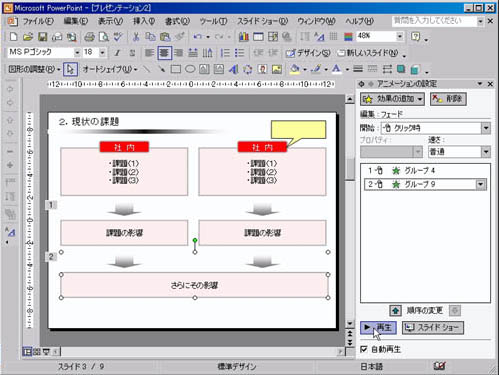Toggle italic formatting
The image size is (499, 375).
click(x=117, y=53)
